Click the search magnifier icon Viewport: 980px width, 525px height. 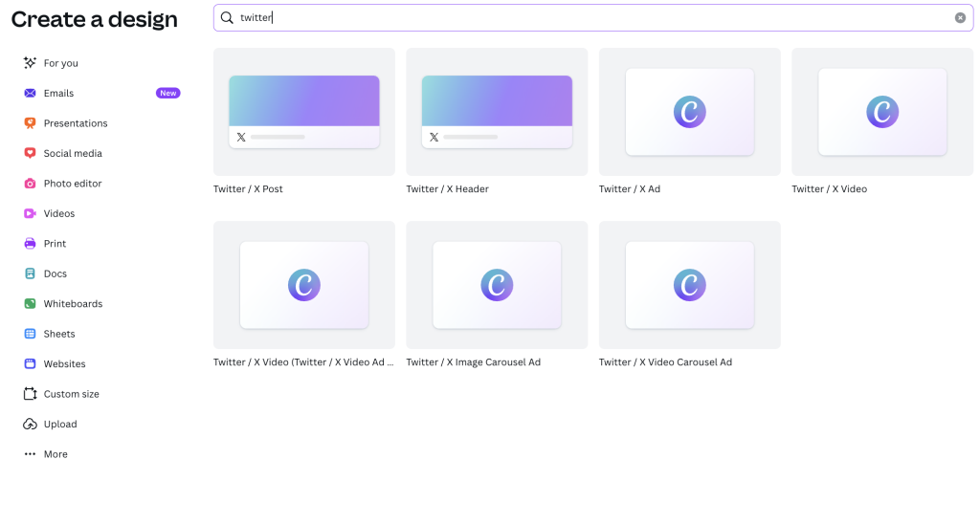[x=227, y=17]
